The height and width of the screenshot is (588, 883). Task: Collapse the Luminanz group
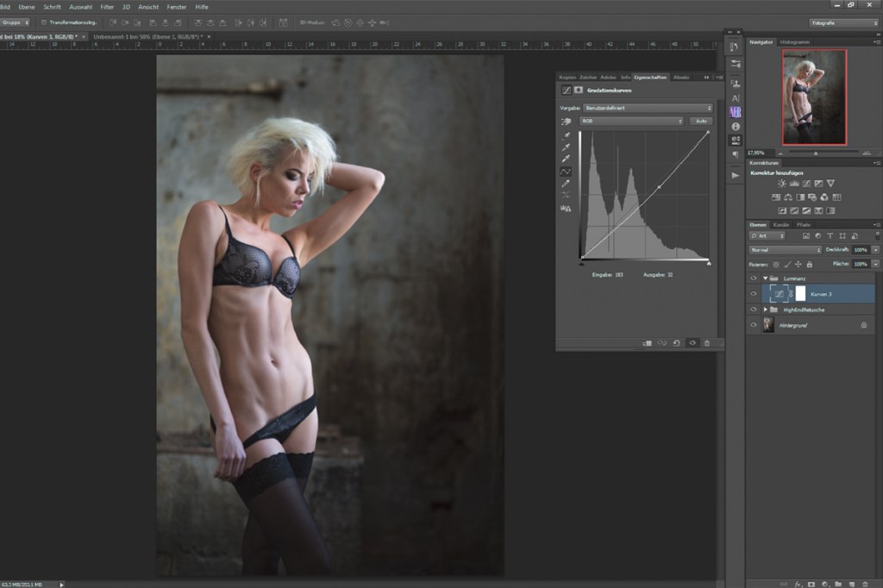765,278
